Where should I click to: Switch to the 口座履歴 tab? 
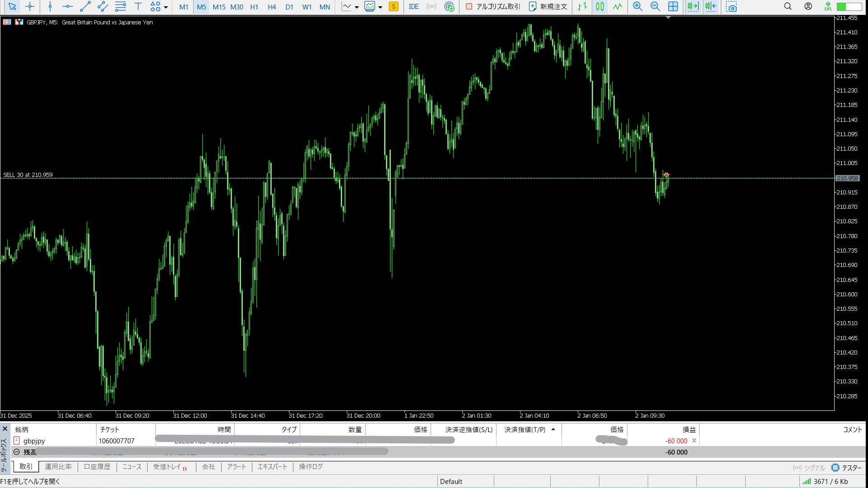click(97, 467)
